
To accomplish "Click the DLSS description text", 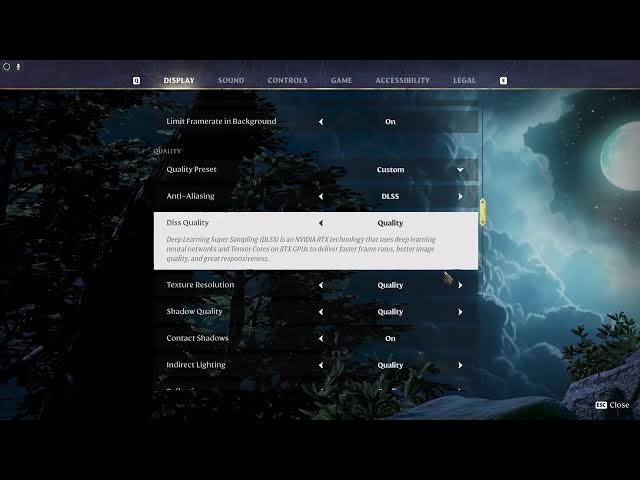I will 301,249.
